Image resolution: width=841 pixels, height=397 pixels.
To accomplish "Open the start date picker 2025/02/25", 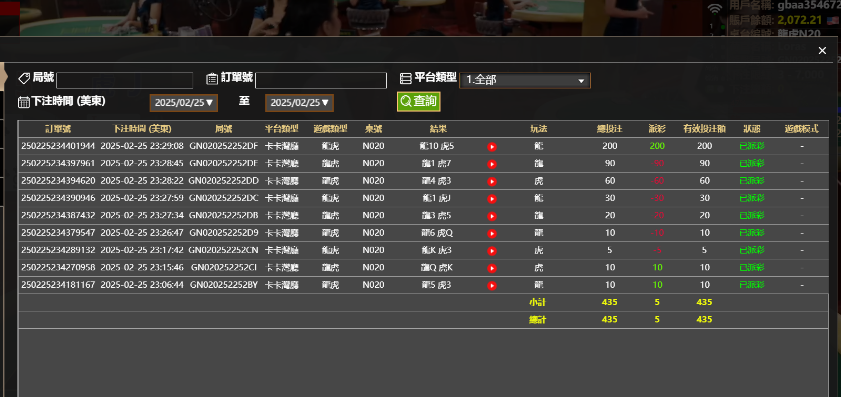I will (x=183, y=103).
